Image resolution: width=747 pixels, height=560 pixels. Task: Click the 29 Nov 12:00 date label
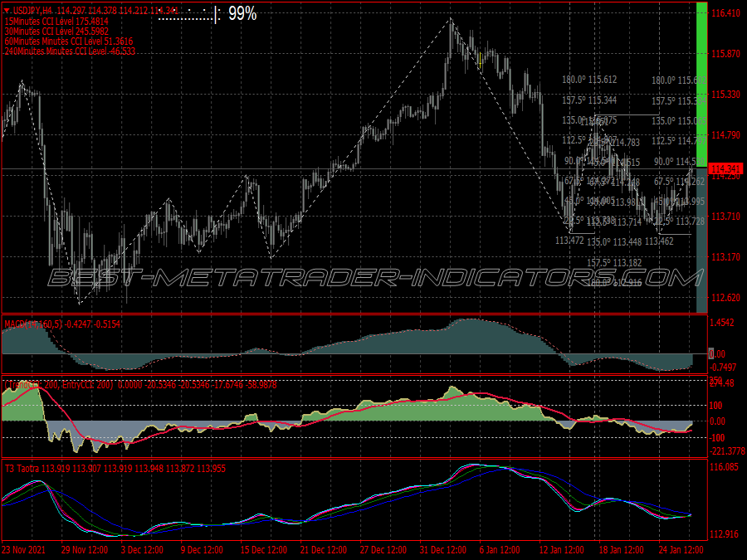click(x=85, y=549)
